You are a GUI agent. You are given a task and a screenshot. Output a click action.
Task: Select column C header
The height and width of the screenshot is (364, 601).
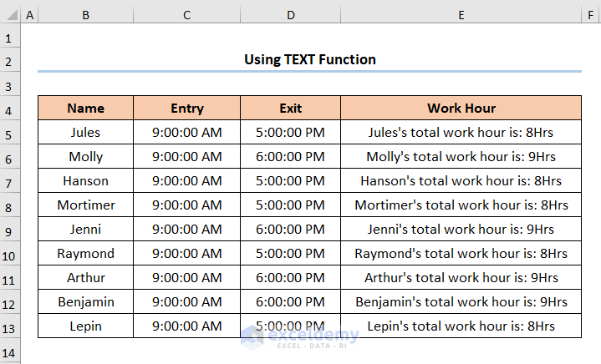[186, 15]
